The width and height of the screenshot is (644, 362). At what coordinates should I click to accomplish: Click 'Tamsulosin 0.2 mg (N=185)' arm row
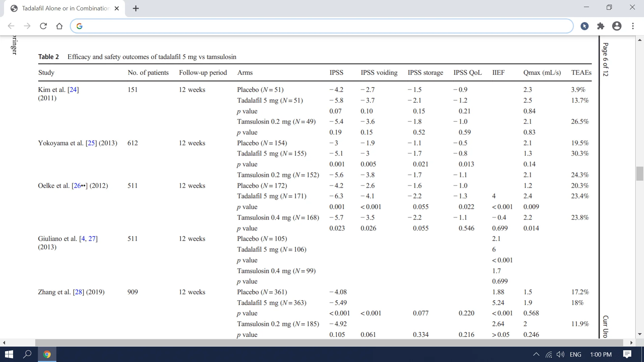click(278, 324)
